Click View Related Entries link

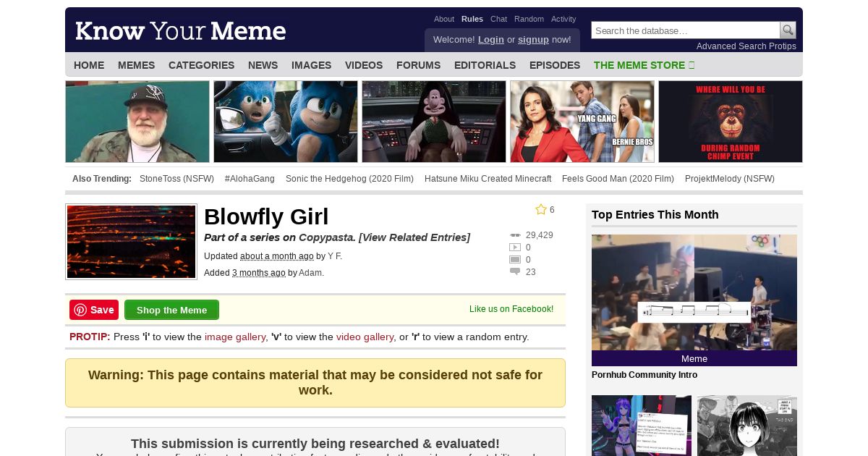tap(414, 237)
